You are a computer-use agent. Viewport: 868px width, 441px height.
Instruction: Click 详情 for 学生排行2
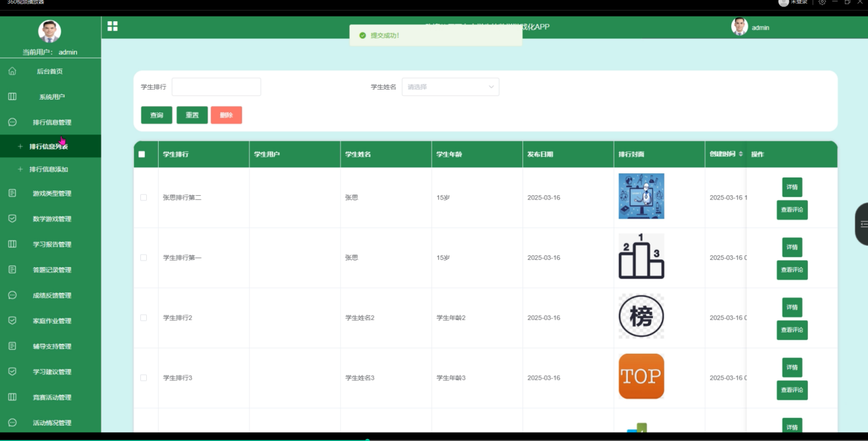pos(792,307)
